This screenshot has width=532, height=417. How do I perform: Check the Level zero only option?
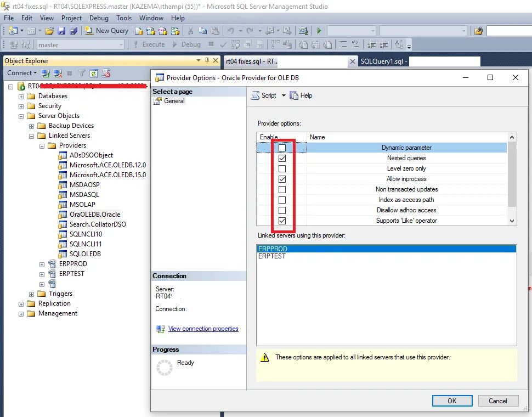coord(282,168)
